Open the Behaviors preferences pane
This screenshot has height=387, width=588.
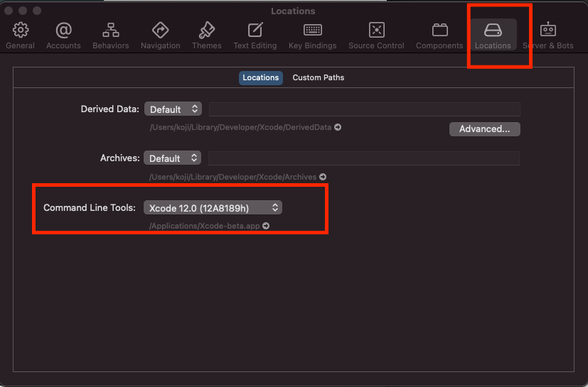coord(111,36)
